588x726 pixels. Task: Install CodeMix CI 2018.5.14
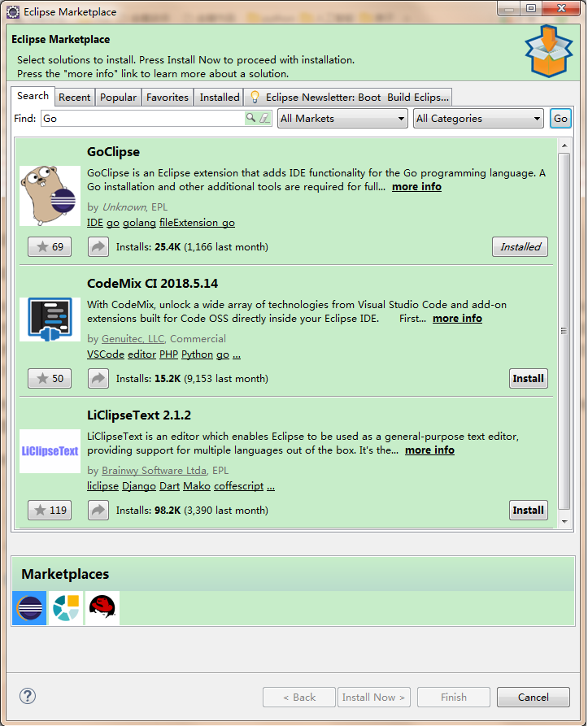[529, 378]
